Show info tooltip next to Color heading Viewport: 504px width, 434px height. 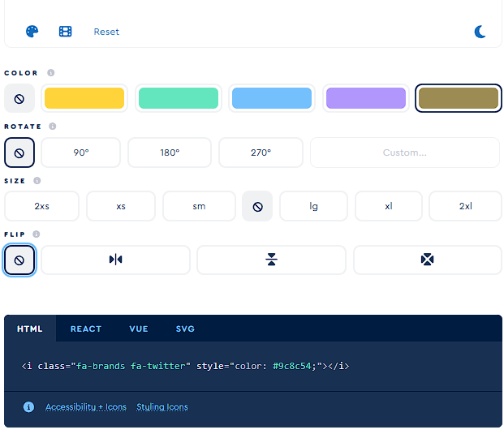(51, 72)
